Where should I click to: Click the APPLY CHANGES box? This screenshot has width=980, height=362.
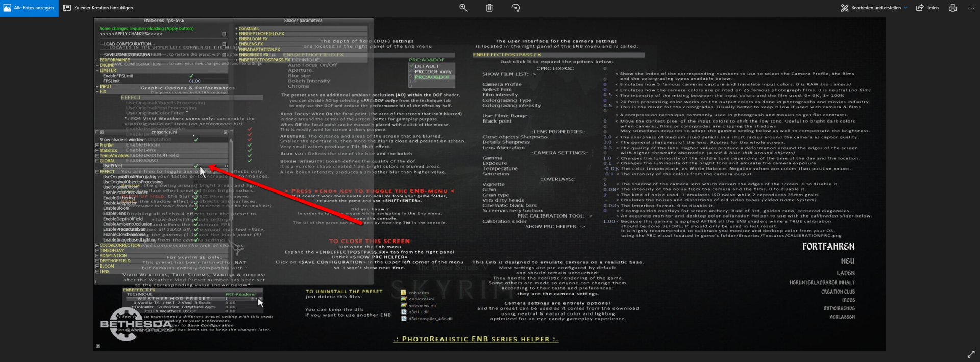tap(224, 34)
